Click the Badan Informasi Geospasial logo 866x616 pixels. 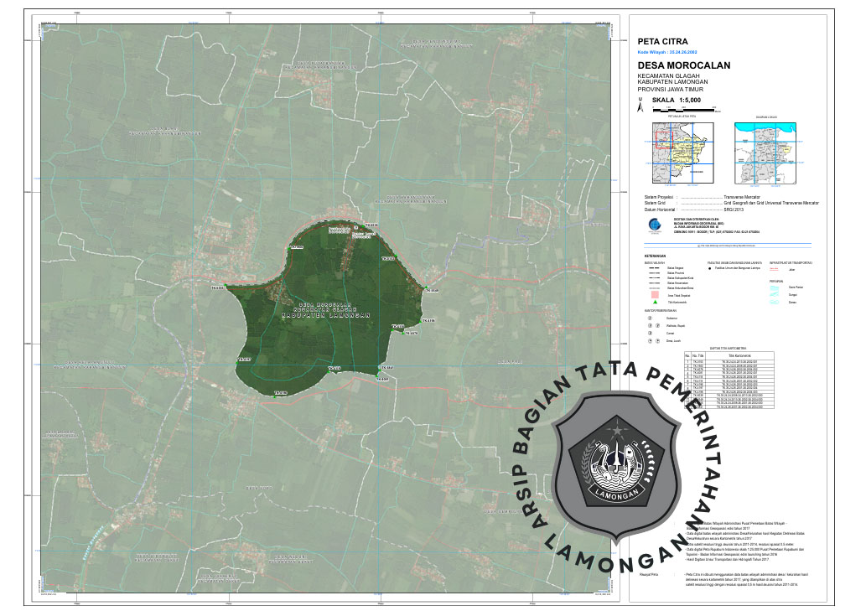pyautogui.click(x=654, y=224)
